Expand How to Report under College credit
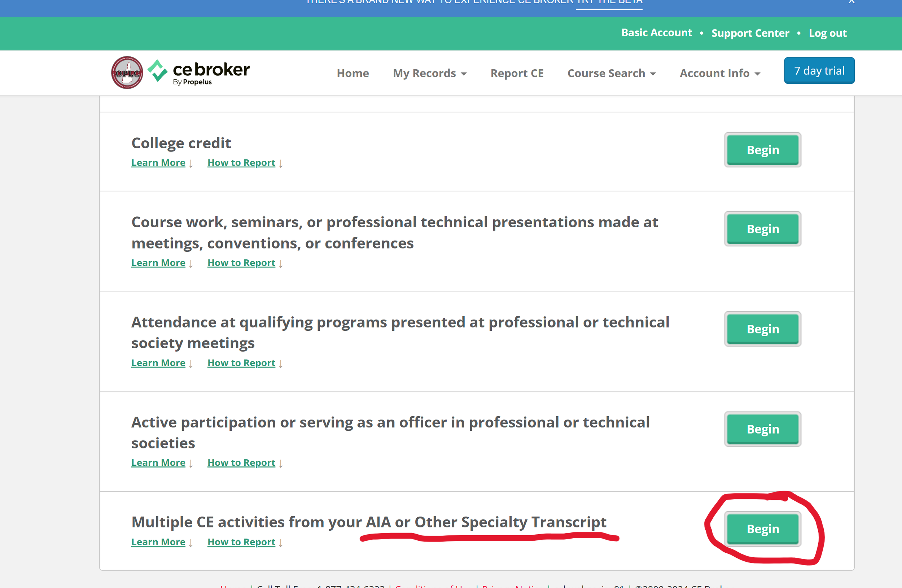The image size is (902, 588). [x=241, y=163]
